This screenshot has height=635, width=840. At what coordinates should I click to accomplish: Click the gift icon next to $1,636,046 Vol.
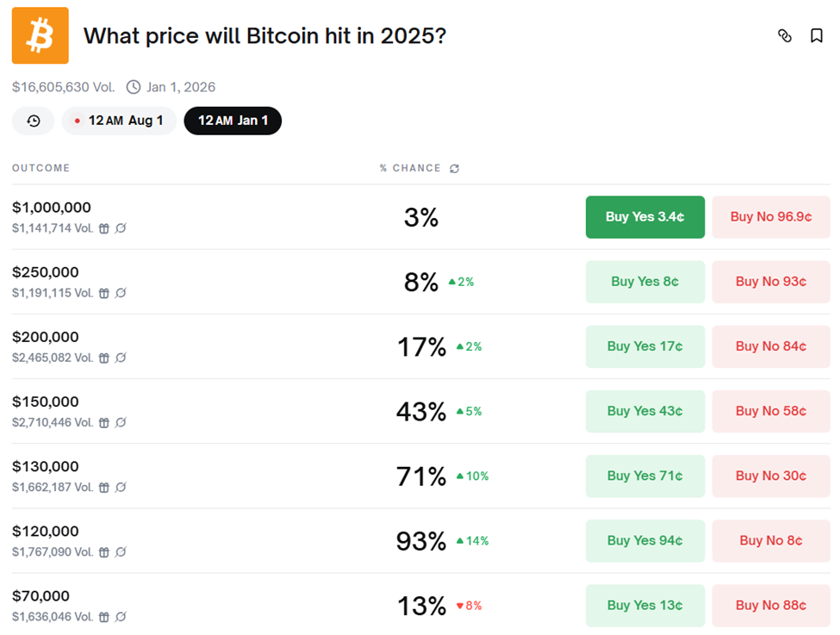coord(105,617)
